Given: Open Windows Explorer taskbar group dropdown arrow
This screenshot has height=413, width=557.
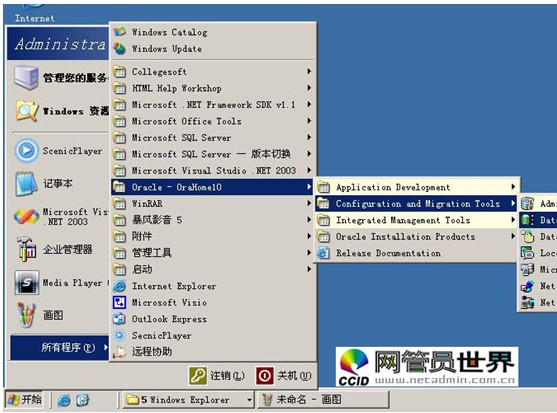Looking at the screenshot, I should [249, 400].
